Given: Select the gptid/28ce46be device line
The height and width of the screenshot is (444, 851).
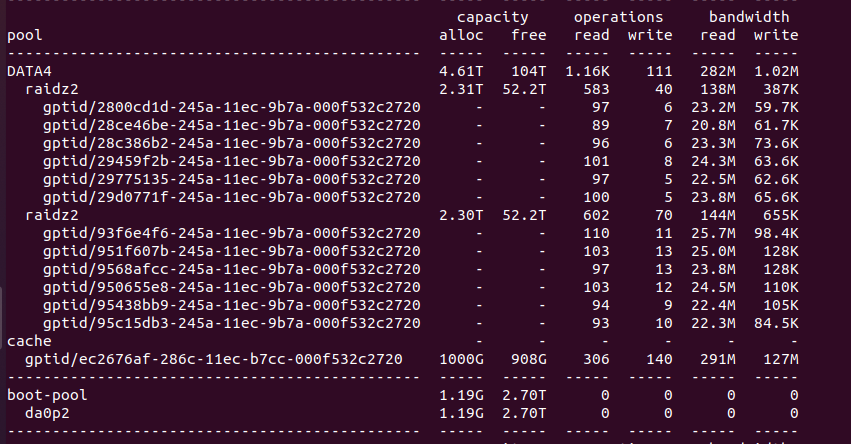Looking at the screenshot, I should [x=232, y=125].
